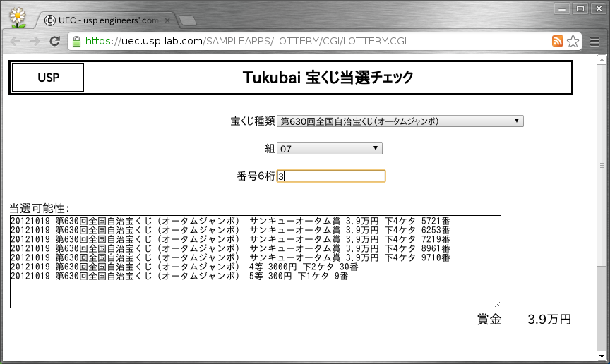This screenshot has width=610, height=364.
Task: Click the Tukubai 宝くじ当選チェック title
Action: point(328,78)
